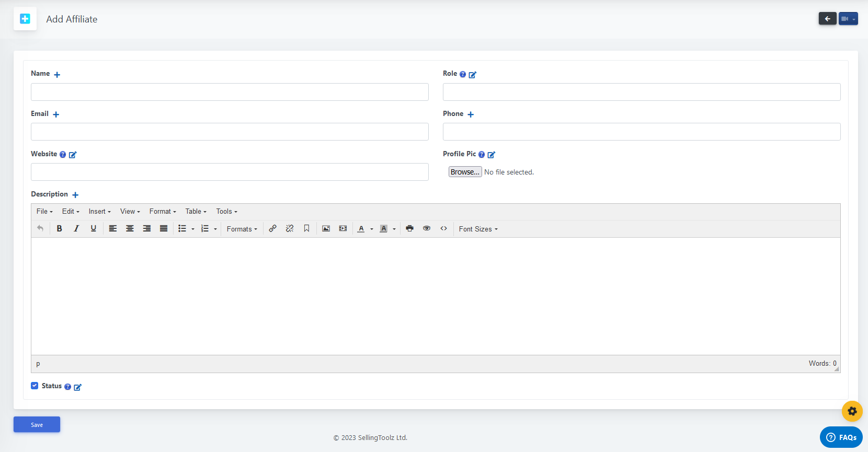Image resolution: width=868 pixels, height=452 pixels.
Task: Click the insert image icon
Action: pyautogui.click(x=326, y=229)
